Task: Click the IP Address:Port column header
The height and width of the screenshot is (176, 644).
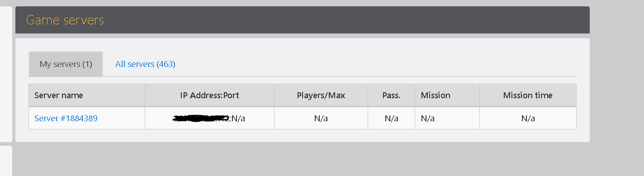Action: coord(209,95)
